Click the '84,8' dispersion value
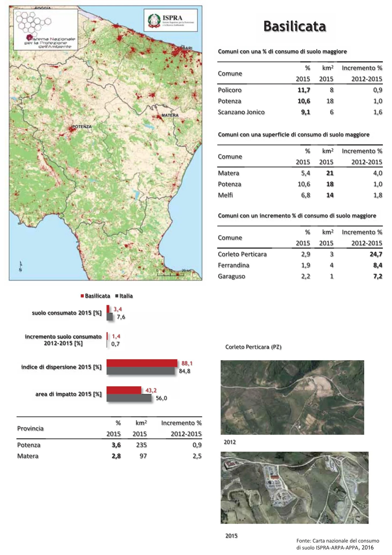Viewport: 392px width, 555px height. coord(185,371)
